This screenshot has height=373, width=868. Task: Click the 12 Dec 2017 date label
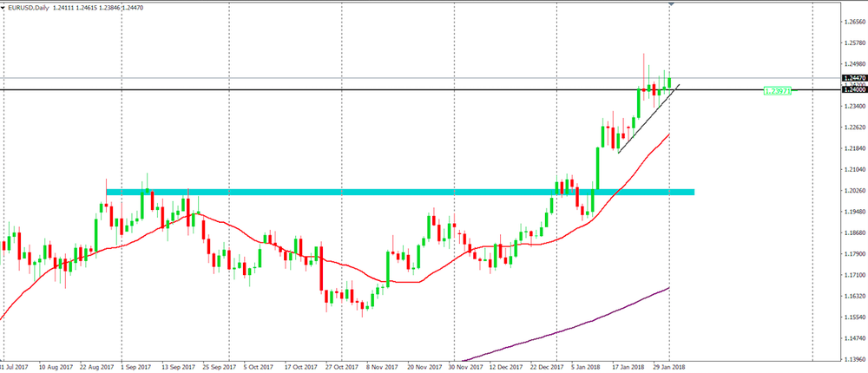click(x=507, y=367)
